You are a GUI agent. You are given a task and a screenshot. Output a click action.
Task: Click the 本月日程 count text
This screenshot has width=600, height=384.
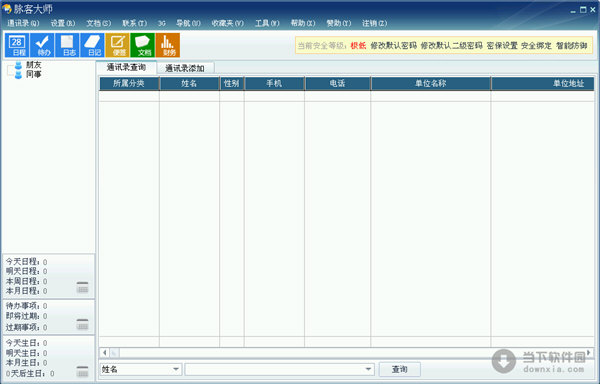point(26,291)
